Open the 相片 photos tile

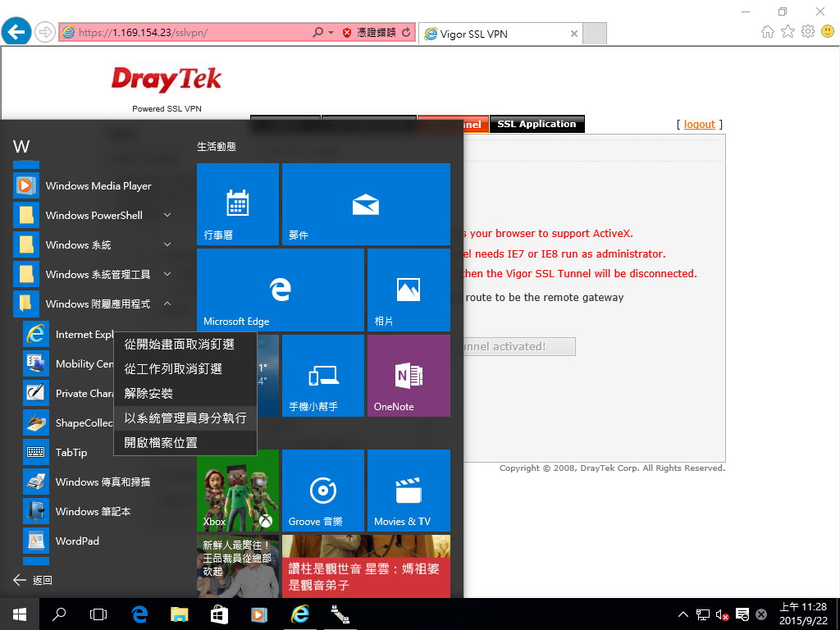(x=409, y=290)
